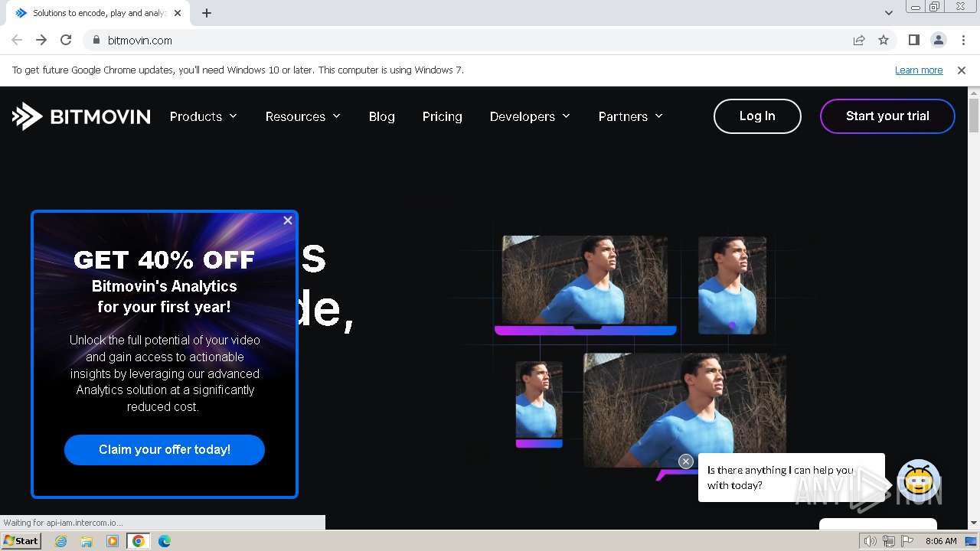980x551 pixels.
Task: Go forward with browser forward arrow
Action: [41, 41]
